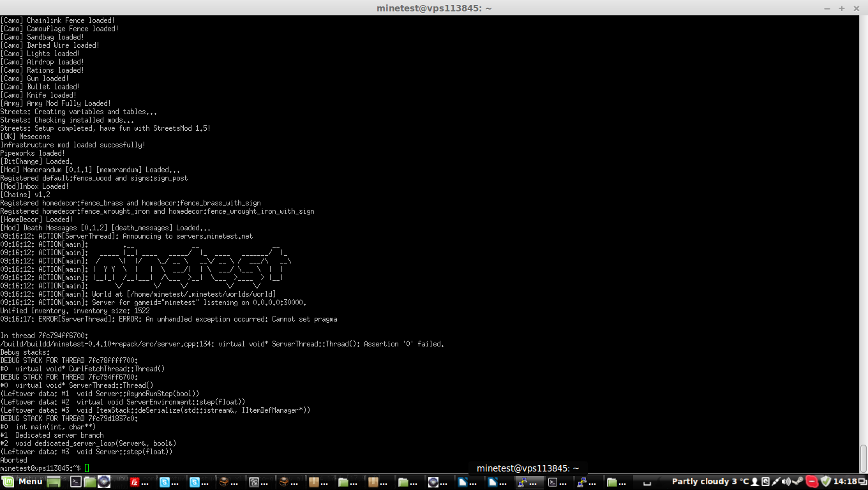Switch to the FileZilla taskbar window
The image size is (868, 490).
click(x=140, y=482)
